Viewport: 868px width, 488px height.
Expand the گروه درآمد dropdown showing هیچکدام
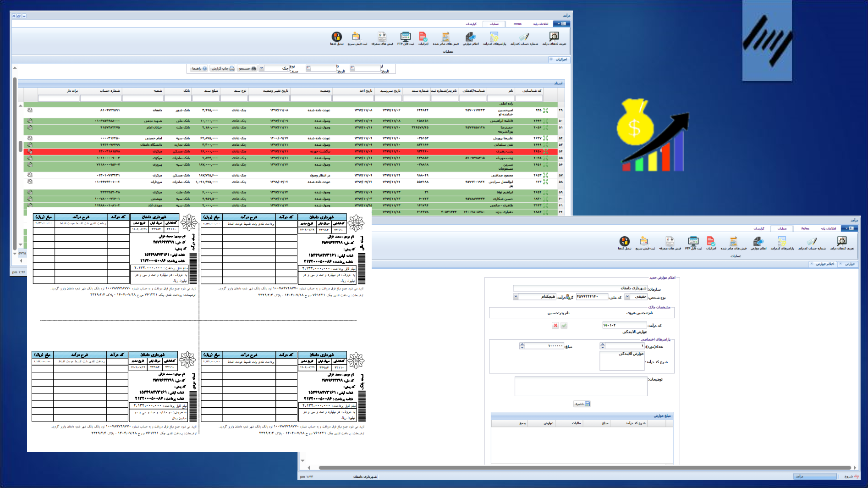click(516, 297)
